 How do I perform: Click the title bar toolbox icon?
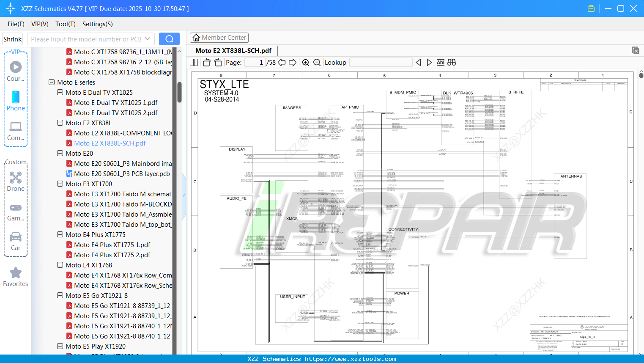pyautogui.click(x=591, y=8)
